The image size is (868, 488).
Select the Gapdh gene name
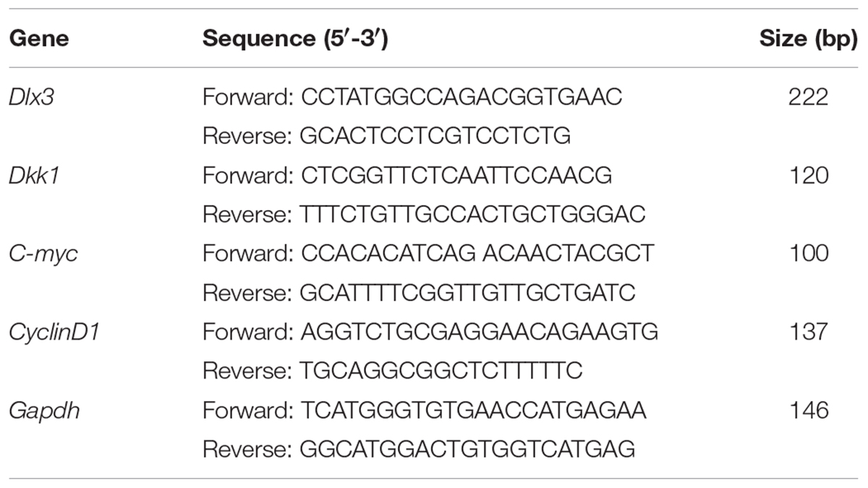35,411
